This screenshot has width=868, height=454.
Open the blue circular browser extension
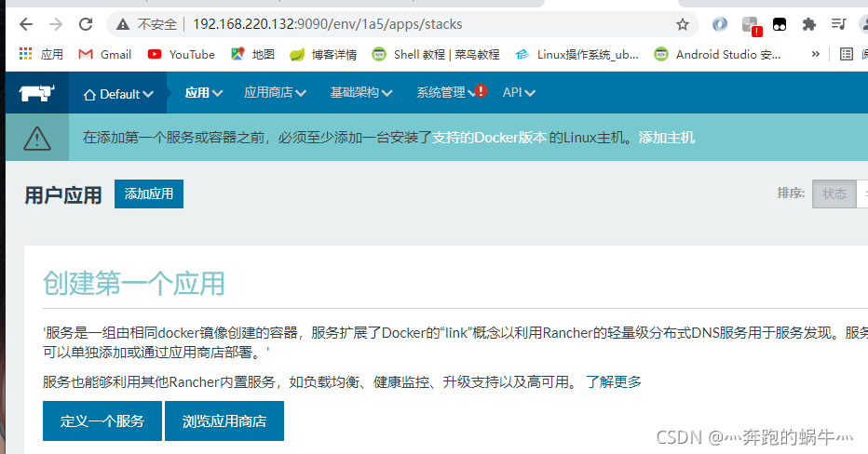(720, 24)
